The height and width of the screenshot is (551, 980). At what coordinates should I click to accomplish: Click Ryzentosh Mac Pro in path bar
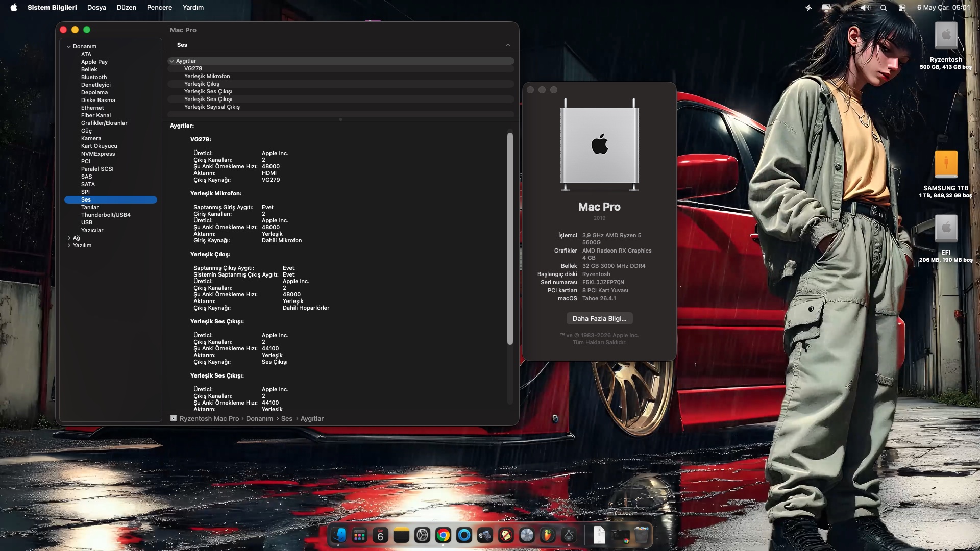click(209, 418)
